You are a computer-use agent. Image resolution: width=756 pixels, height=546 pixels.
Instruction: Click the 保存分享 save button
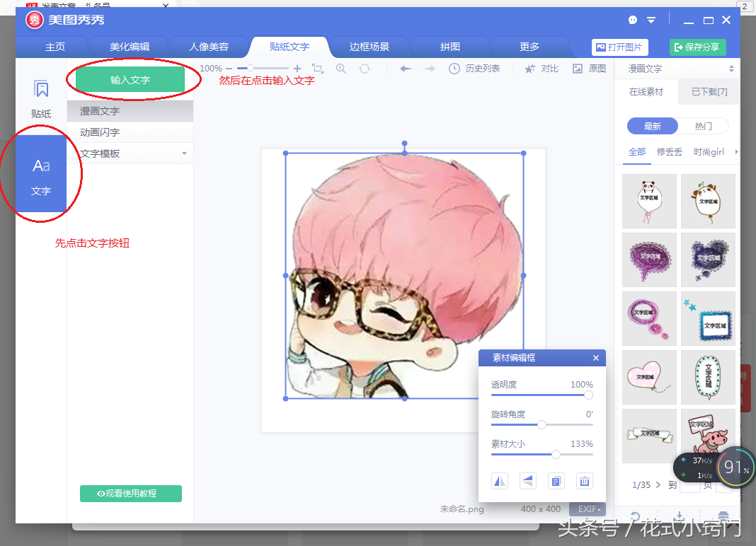(x=698, y=47)
